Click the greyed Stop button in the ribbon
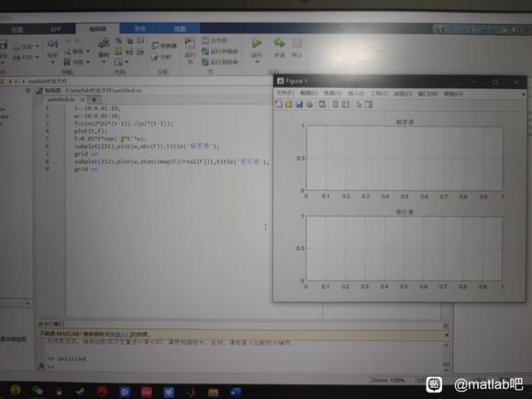This screenshot has width=532, height=399. tap(297, 43)
